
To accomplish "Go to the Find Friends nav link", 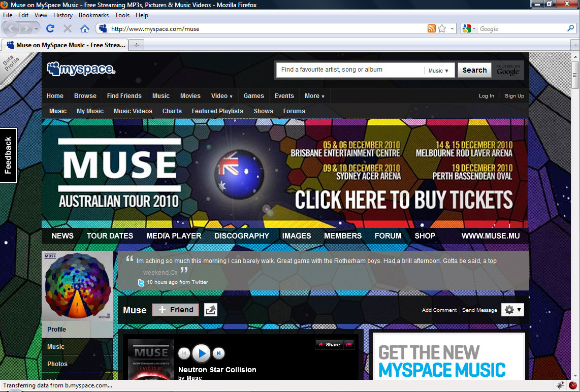I will click(124, 96).
